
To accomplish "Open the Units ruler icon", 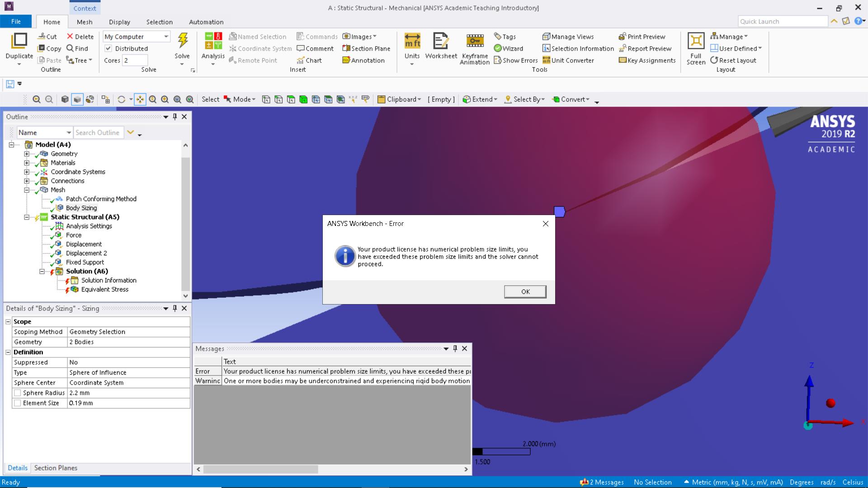I will pos(412,41).
